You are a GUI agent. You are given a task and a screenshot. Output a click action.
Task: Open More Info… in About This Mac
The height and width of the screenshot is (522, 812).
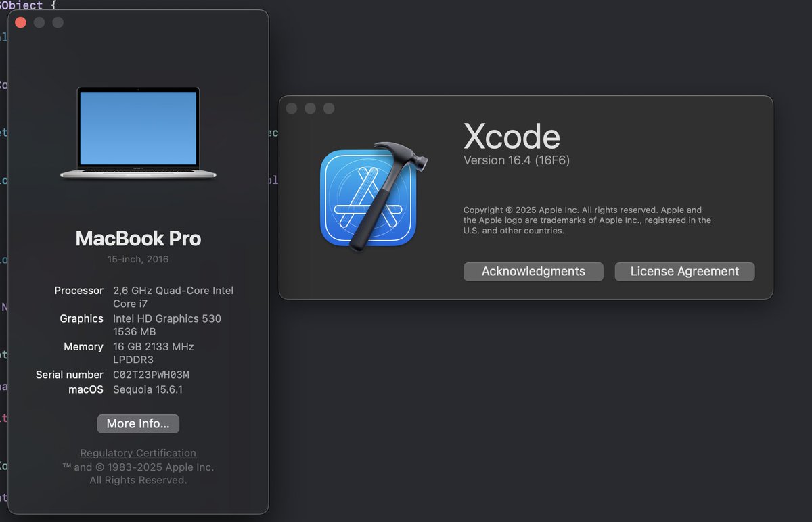tap(138, 424)
